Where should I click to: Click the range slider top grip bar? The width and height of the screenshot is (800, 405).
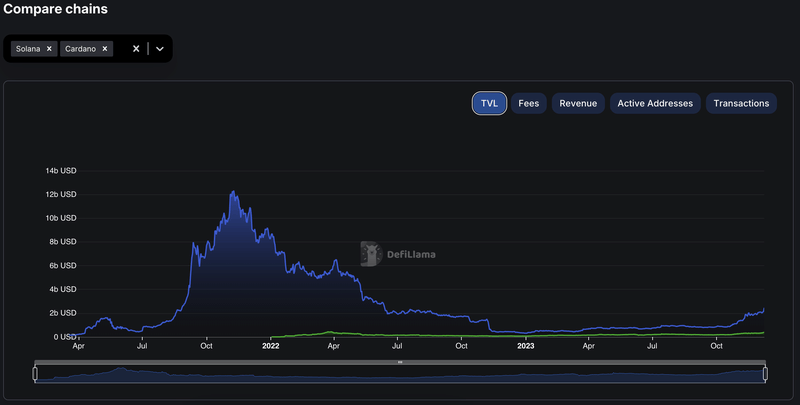coord(400,362)
